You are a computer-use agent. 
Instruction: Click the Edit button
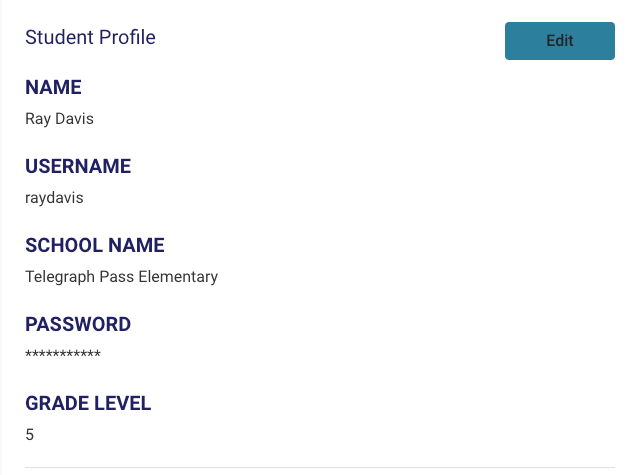[x=559, y=41]
